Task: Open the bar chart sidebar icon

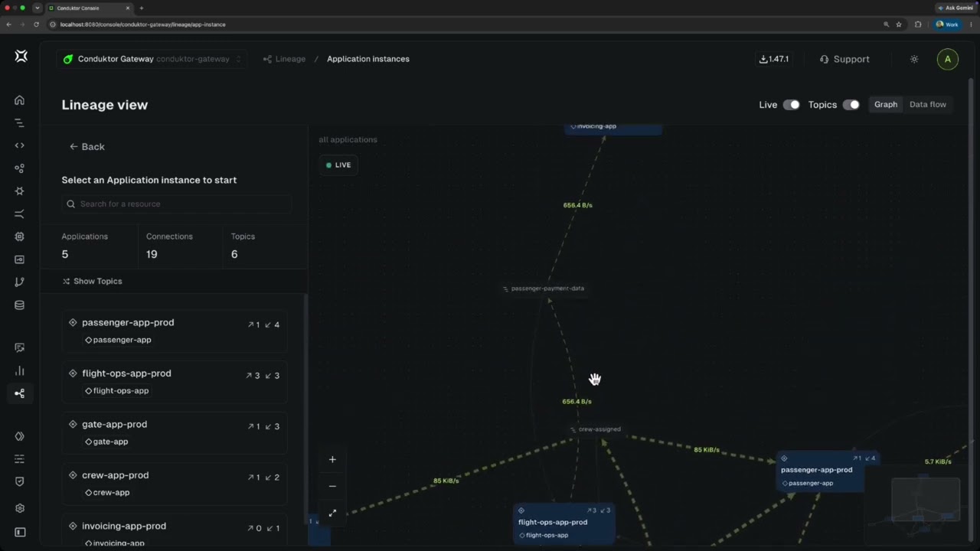Action: pyautogui.click(x=20, y=370)
